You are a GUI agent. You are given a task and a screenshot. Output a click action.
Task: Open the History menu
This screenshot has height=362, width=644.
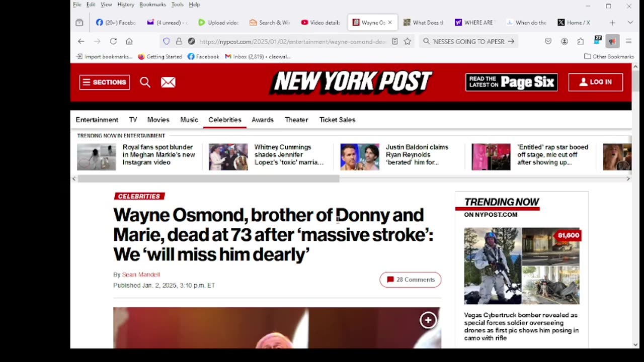126,5
